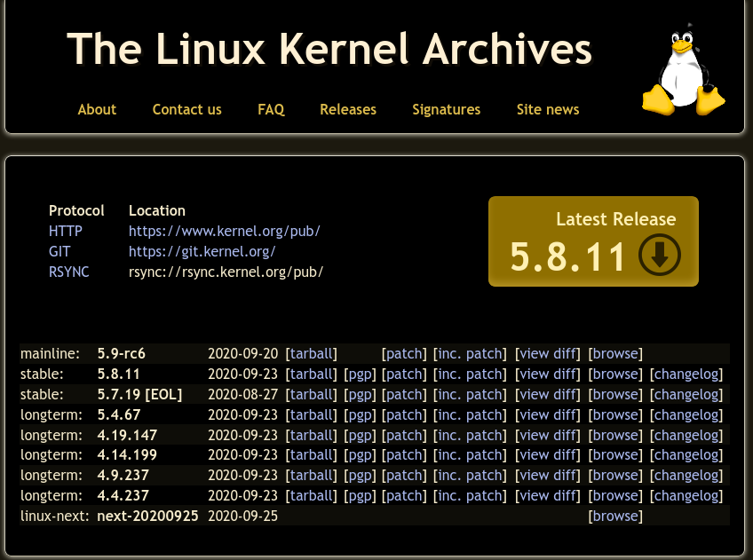Click The Linux Kernel Archives title

(x=329, y=49)
